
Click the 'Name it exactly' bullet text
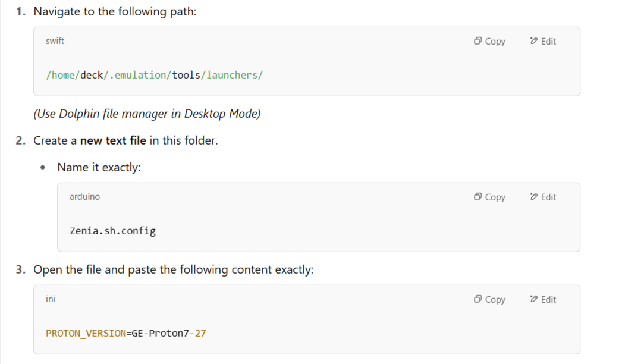tap(99, 168)
